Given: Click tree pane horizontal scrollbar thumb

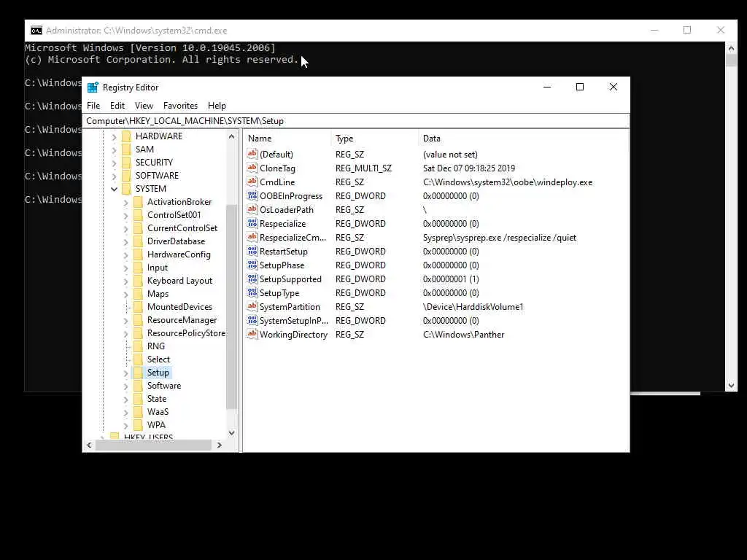Looking at the screenshot, I should point(153,445).
